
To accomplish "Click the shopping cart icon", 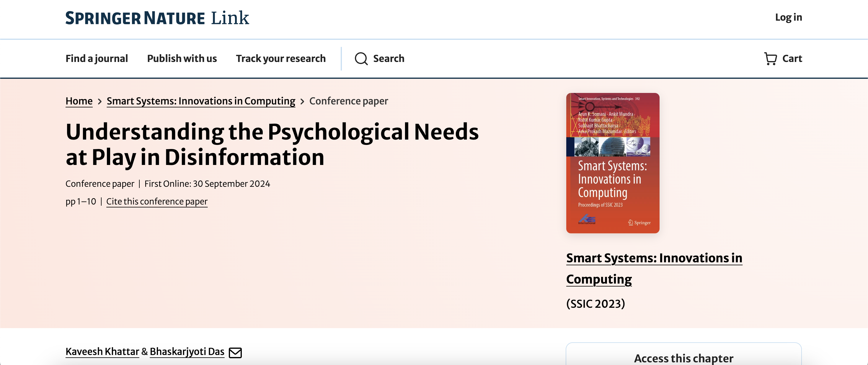I will pos(770,59).
